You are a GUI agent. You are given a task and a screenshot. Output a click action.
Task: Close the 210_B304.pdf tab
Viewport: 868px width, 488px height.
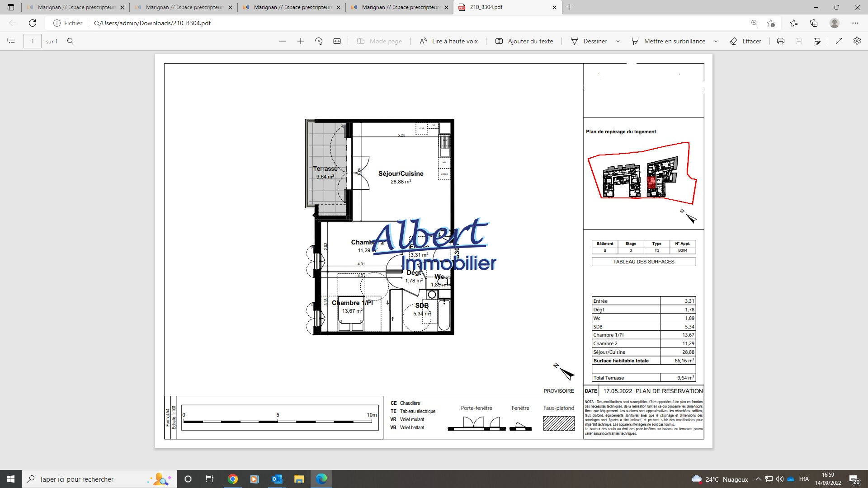(x=555, y=7)
